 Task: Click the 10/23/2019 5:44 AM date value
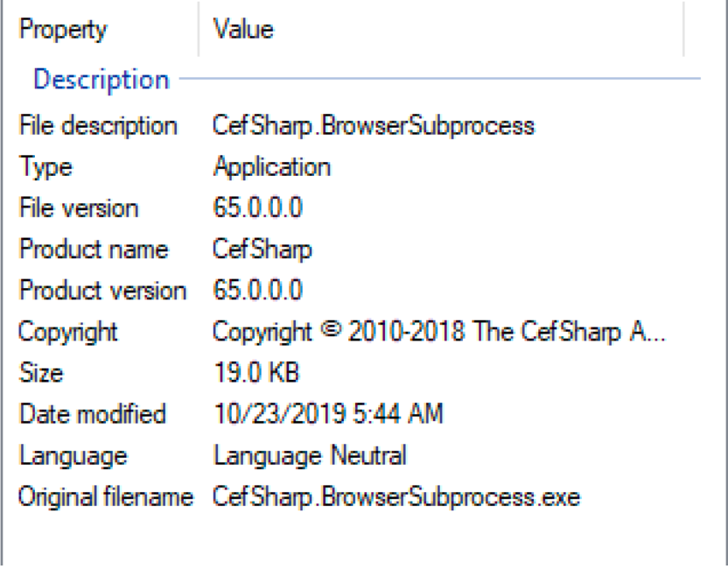(x=327, y=415)
